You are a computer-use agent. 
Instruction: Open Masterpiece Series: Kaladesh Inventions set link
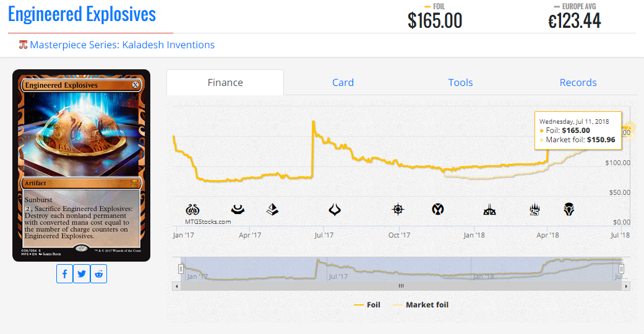click(122, 45)
